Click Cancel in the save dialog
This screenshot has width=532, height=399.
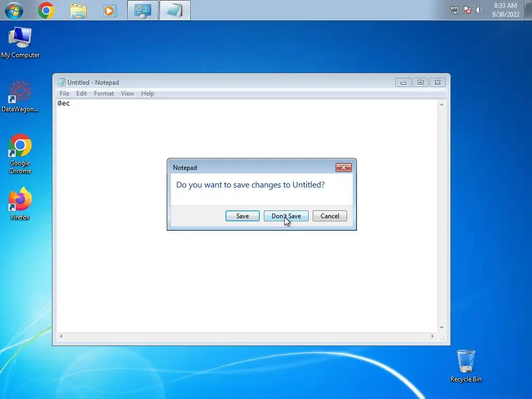tap(330, 216)
